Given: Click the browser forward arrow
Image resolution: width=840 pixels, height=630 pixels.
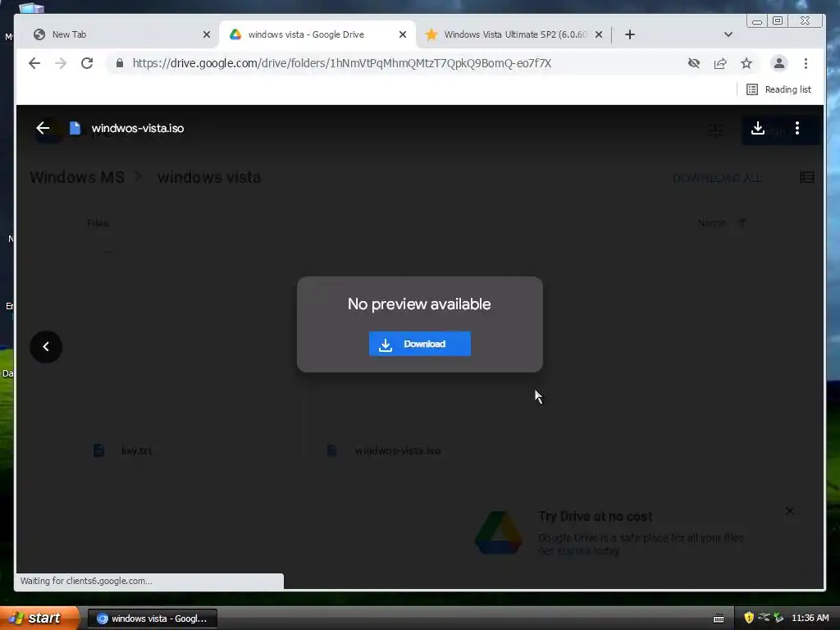Looking at the screenshot, I should [x=61, y=63].
